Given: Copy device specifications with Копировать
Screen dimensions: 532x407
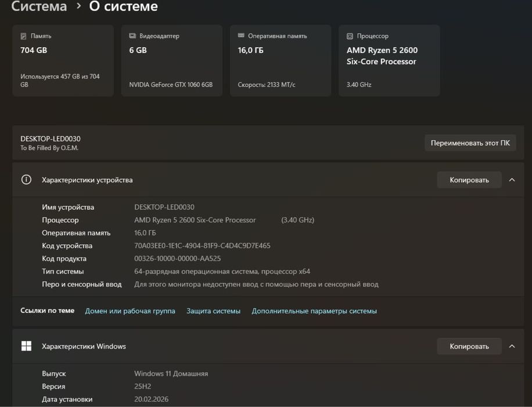Looking at the screenshot, I should point(469,180).
